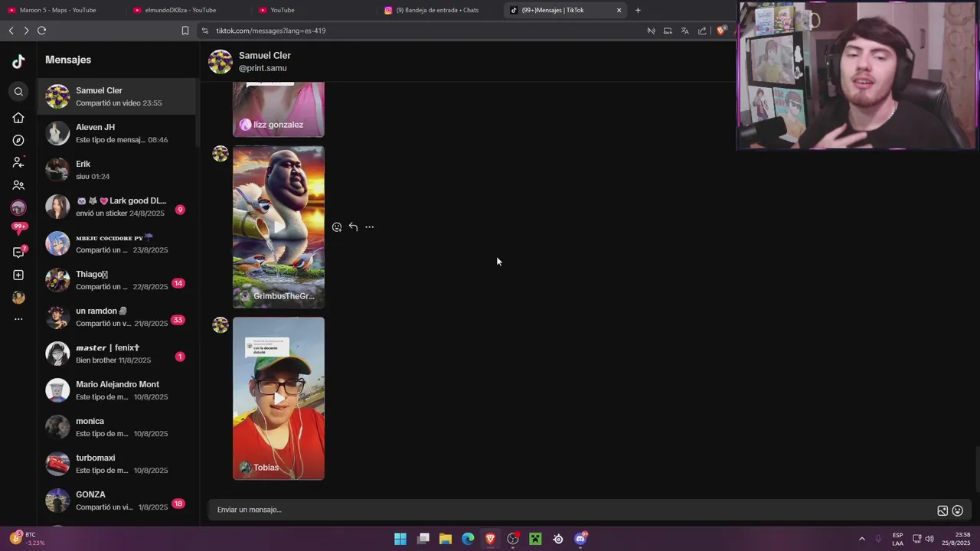Click the share icon in address bar
The width and height of the screenshot is (980, 551).
702,31
